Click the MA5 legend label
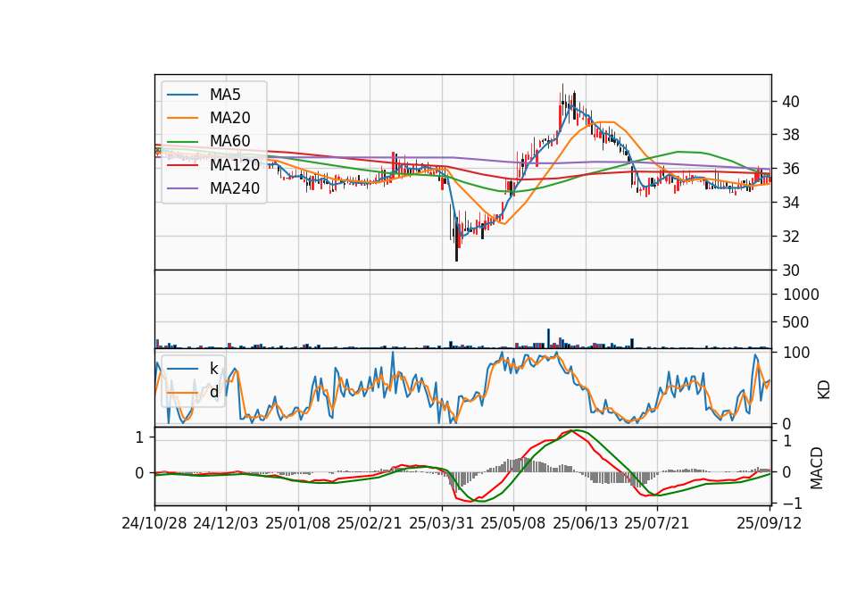 tap(225, 95)
